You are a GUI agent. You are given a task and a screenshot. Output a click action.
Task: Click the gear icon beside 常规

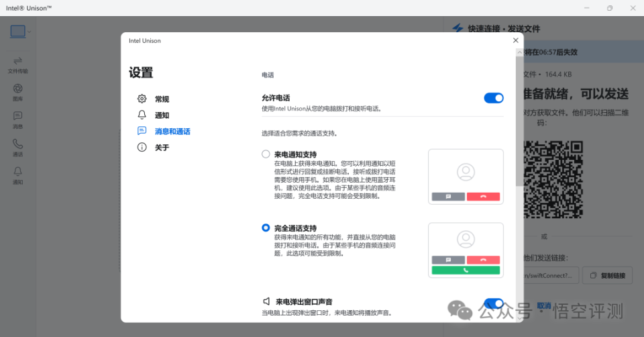tap(142, 99)
